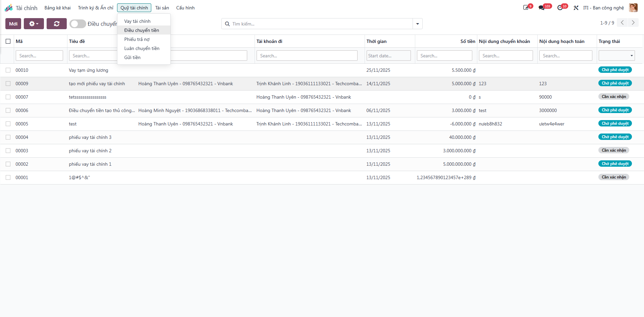This screenshot has width=644, height=317.
Task: Click the Chờ phê duyệt badge of row 00004
Action: pyautogui.click(x=615, y=137)
